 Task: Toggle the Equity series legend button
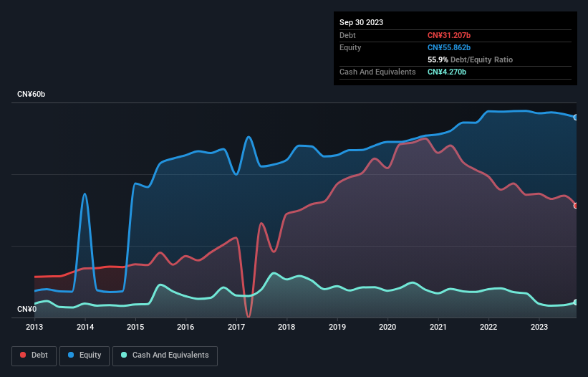[85, 355]
